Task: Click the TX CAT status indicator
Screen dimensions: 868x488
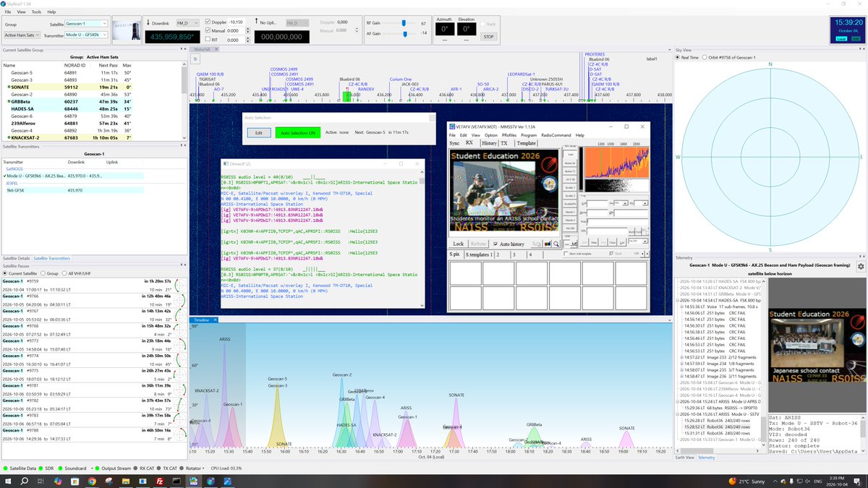Action: (x=169, y=468)
